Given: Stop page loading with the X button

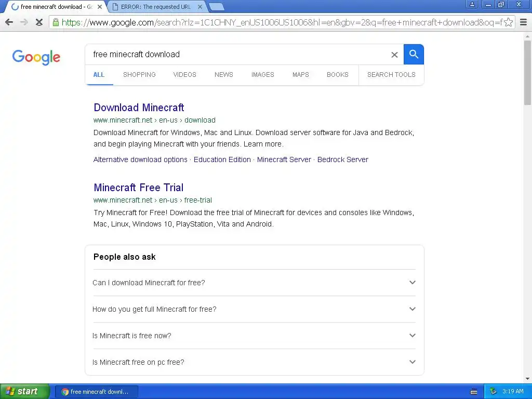Looking at the screenshot, I should tap(39, 22).
